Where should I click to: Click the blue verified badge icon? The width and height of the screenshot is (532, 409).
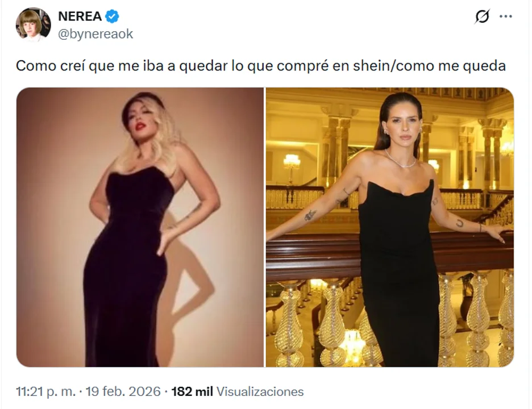coord(112,16)
